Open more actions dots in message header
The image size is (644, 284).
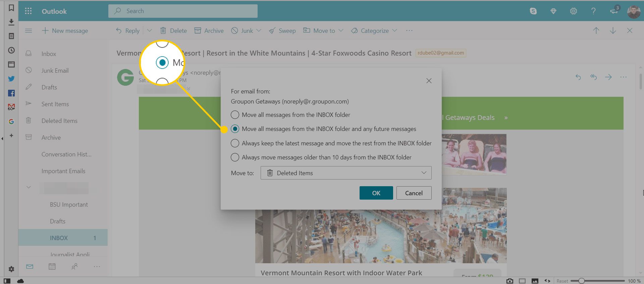[x=623, y=77]
